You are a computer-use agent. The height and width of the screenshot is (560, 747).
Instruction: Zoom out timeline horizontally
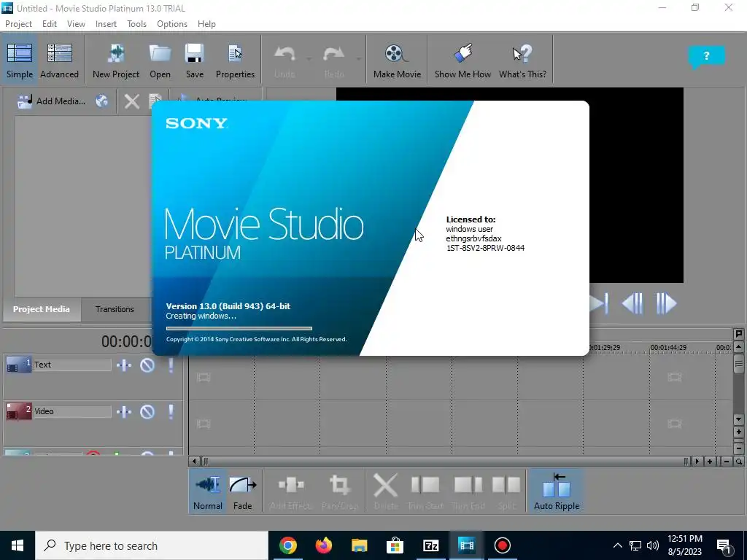click(726, 461)
